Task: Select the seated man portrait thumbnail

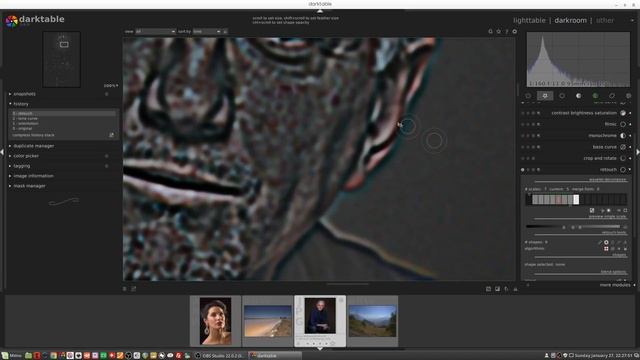Action: click(x=320, y=316)
